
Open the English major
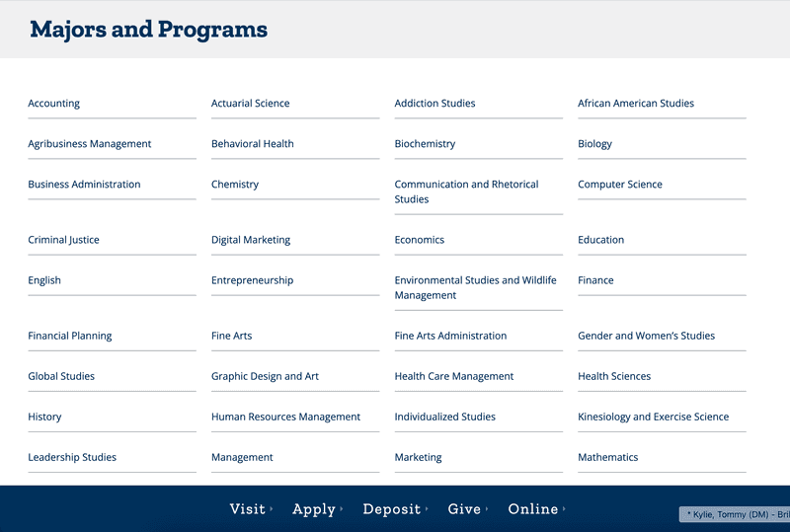[x=44, y=280]
